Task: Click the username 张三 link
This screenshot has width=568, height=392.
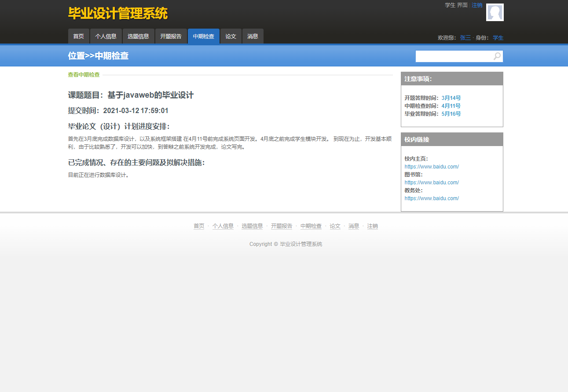Action: pos(465,38)
